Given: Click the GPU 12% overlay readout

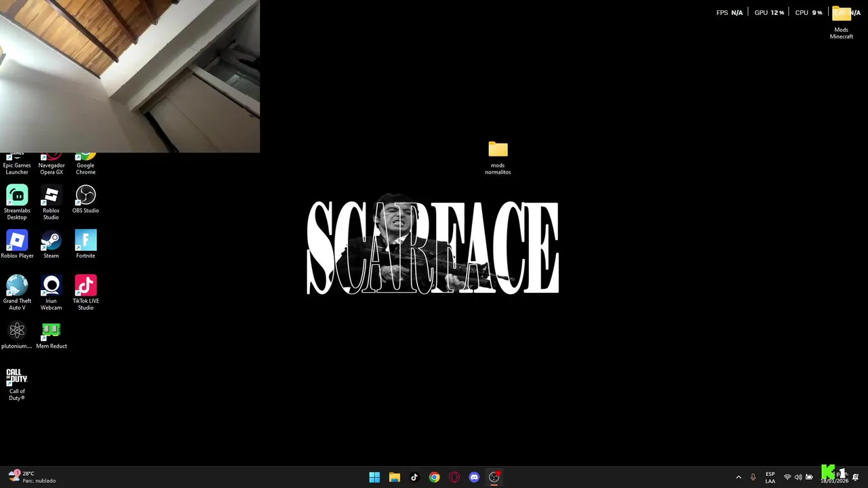Looking at the screenshot, I should (769, 13).
